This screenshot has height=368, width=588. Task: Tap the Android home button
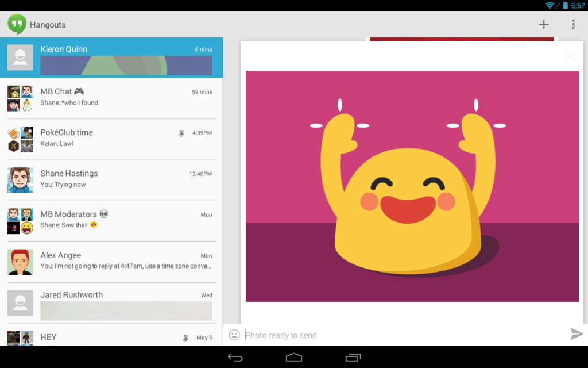pos(293,358)
